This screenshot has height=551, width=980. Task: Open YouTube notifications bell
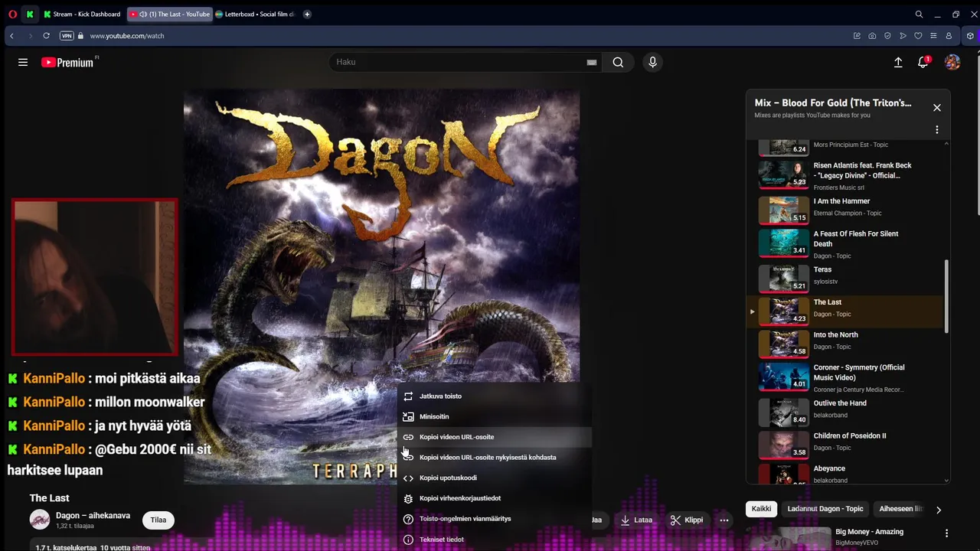pos(923,62)
